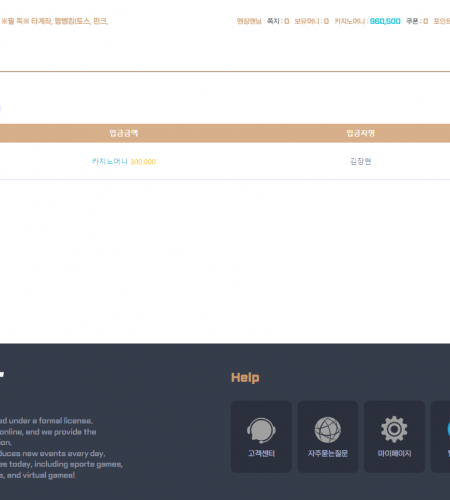This screenshot has height=500, width=450.
Task: Open the 쿠폰 counter in top bar
Action: (417, 21)
